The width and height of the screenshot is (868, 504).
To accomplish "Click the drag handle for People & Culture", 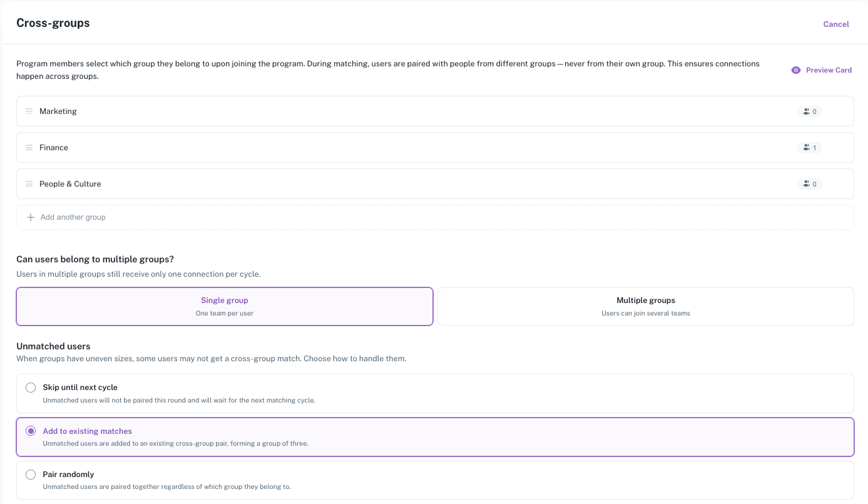I will pyautogui.click(x=29, y=184).
